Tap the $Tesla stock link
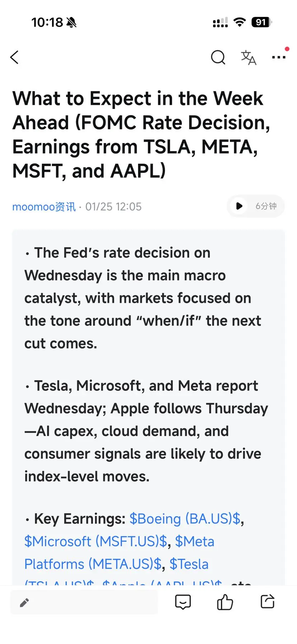The image size is (297, 644). coord(189,564)
